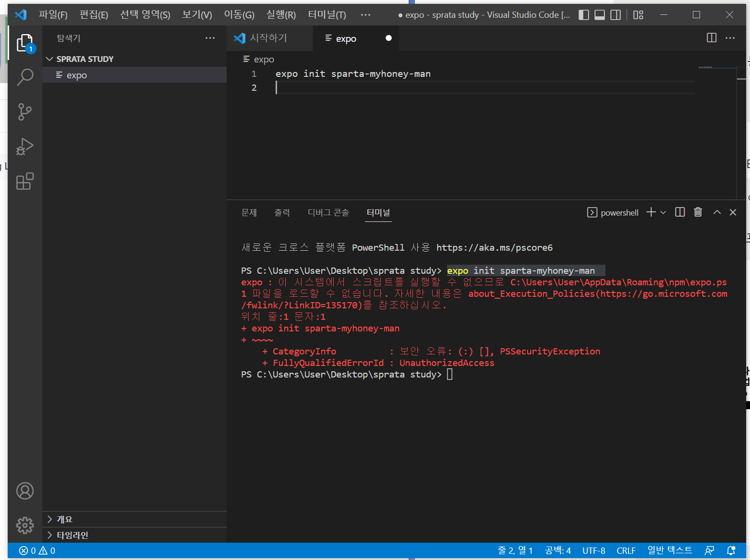Change file encoding UTF-8
Image resolution: width=750 pixels, height=560 pixels.
coord(593,550)
